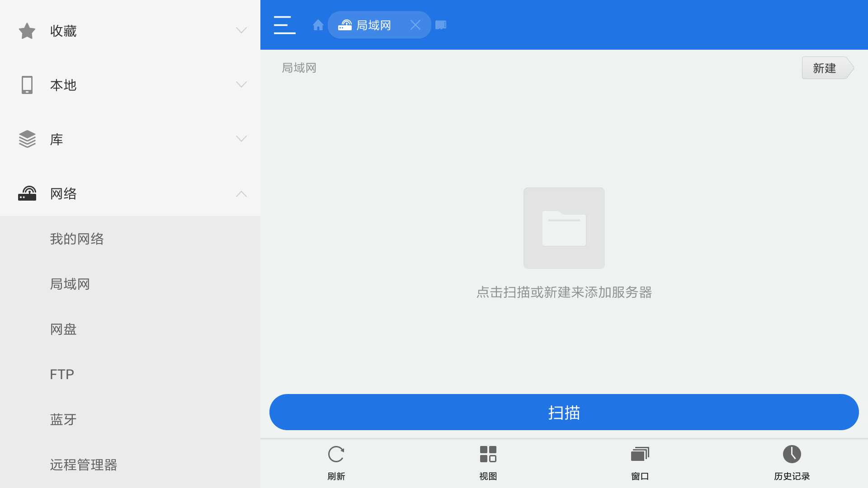Open the 窗口 windows icon
Image resolution: width=868 pixels, height=488 pixels.
pyautogui.click(x=640, y=454)
